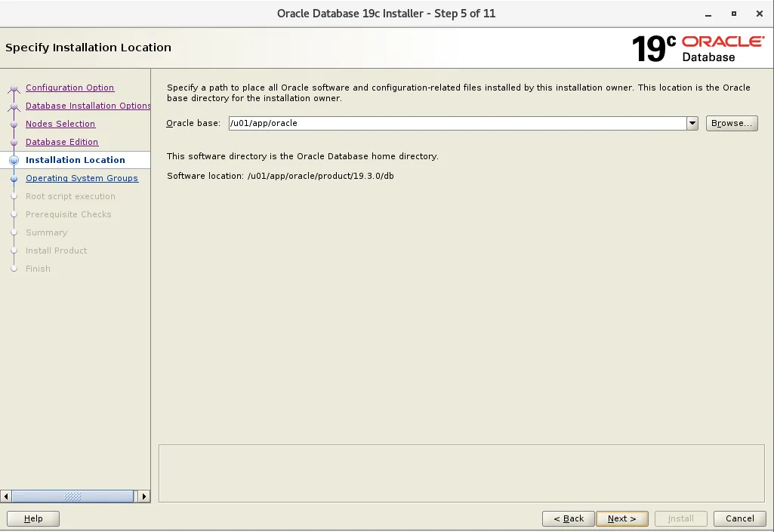Go back using the Back button
774x532 pixels.
[568, 518]
